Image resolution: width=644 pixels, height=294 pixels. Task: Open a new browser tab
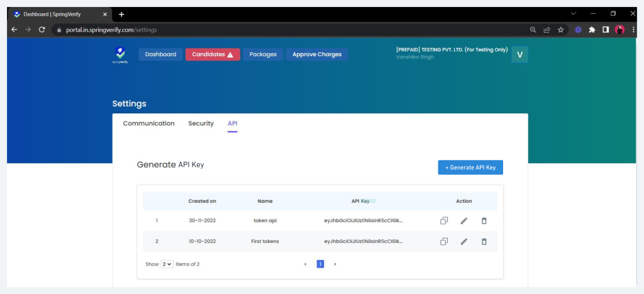pos(121,14)
